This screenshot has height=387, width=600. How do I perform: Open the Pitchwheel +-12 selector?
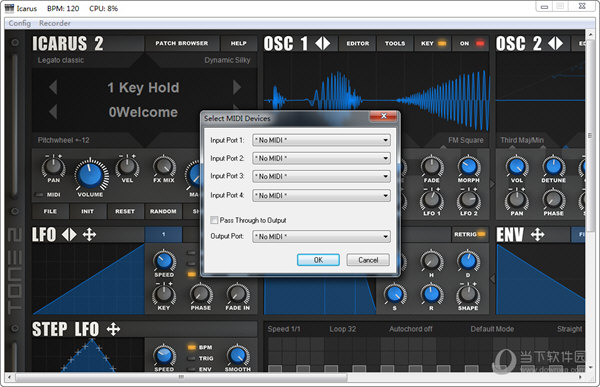(x=64, y=140)
